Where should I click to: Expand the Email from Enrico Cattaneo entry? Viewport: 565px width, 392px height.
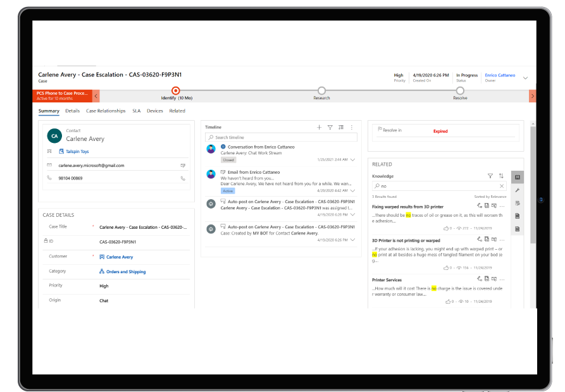point(353,191)
